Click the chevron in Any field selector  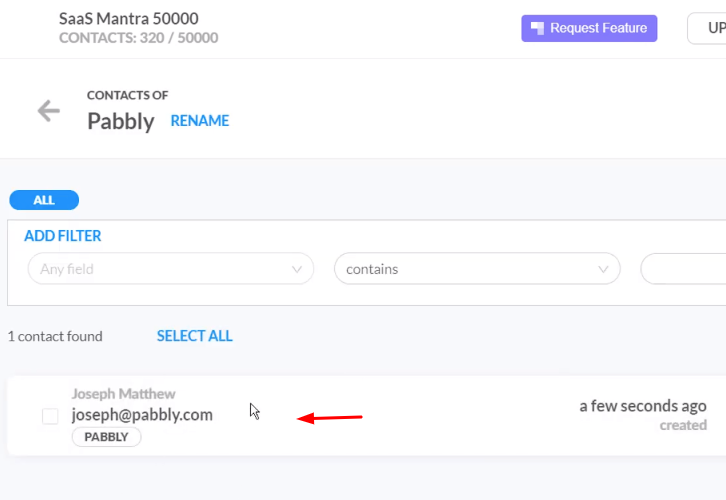point(297,269)
